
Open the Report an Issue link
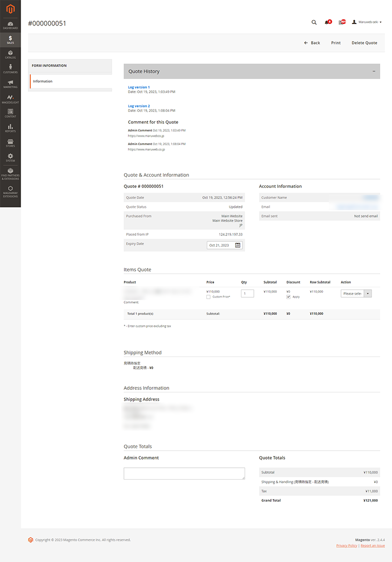click(373, 545)
